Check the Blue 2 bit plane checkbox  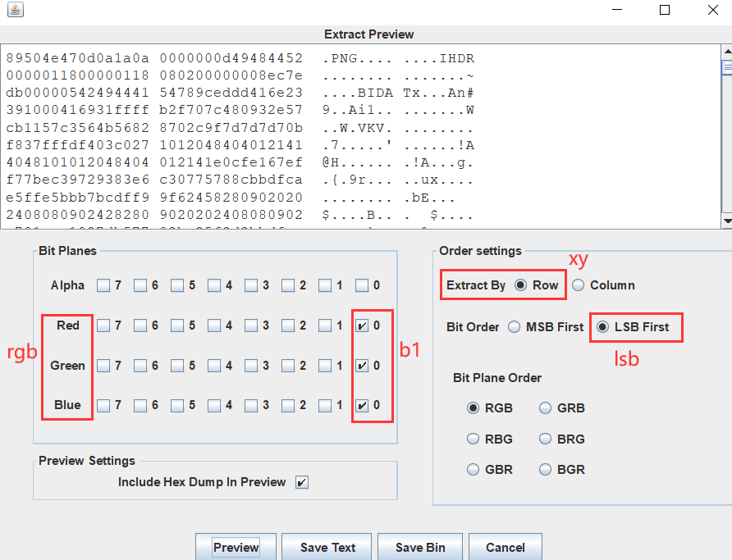tap(287, 405)
